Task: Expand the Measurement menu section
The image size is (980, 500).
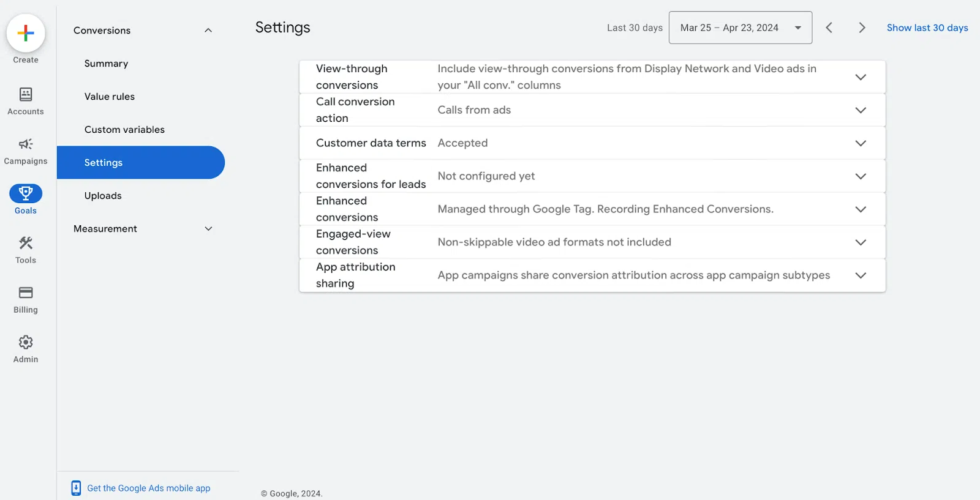Action: click(208, 229)
